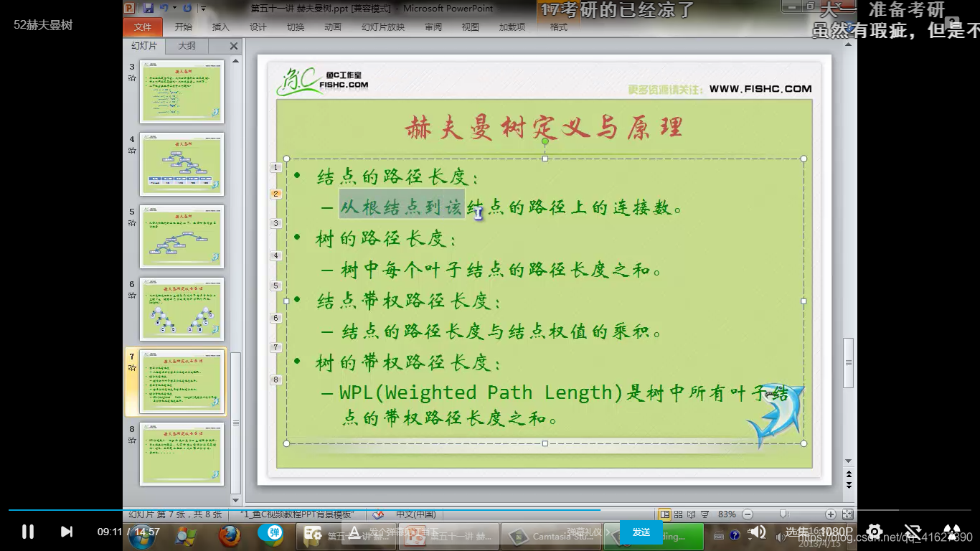Switch to the 动画 ribbon tab
Screen dimensions: 980x551
click(333, 27)
